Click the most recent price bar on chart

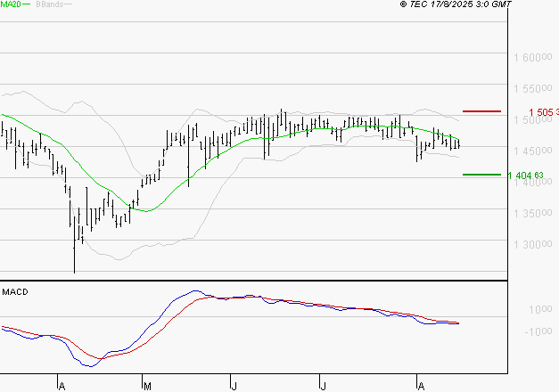tap(458, 143)
